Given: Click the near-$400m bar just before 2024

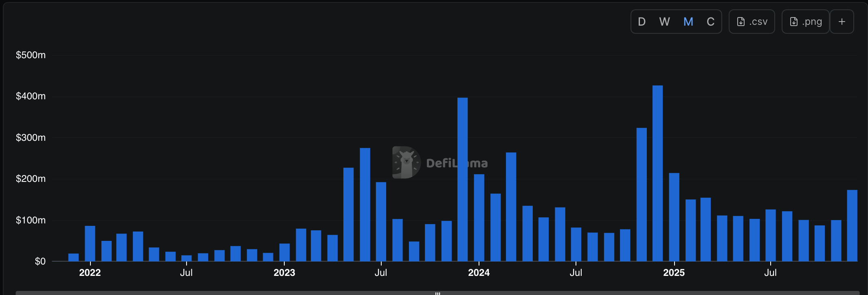Looking at the screenshot, I should 463,179.
